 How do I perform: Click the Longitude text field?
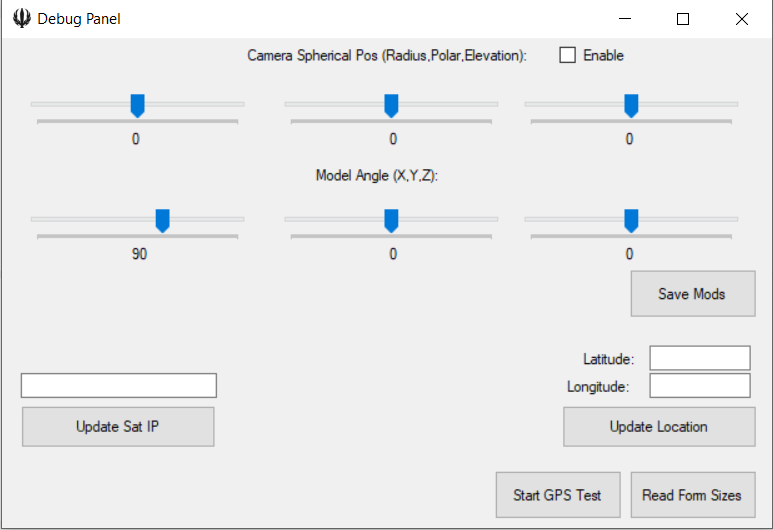tap(699, 386)
